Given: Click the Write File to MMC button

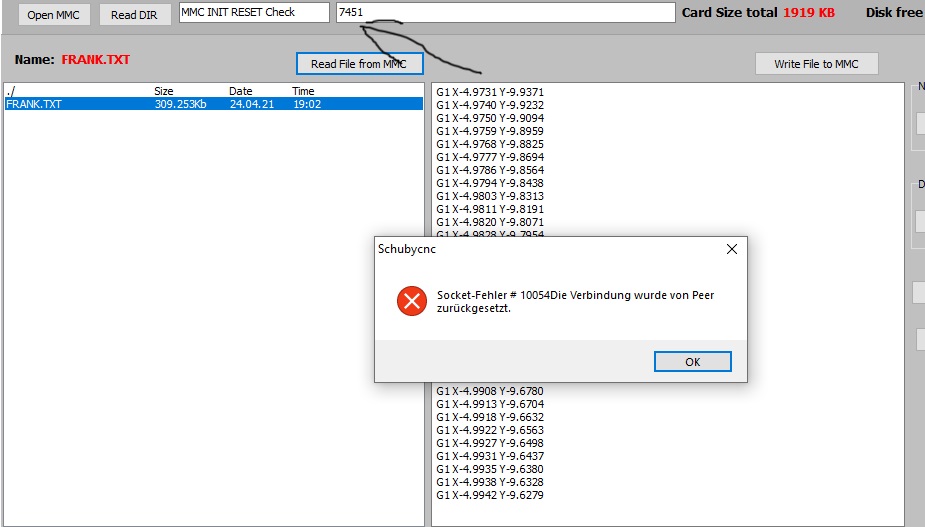Looking at the screenshot, I should pyautogui.click(x=816, y=64).
